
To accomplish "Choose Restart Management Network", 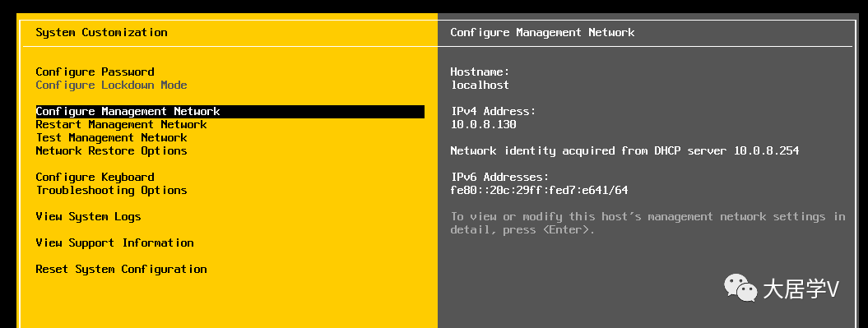I will 121,124.
